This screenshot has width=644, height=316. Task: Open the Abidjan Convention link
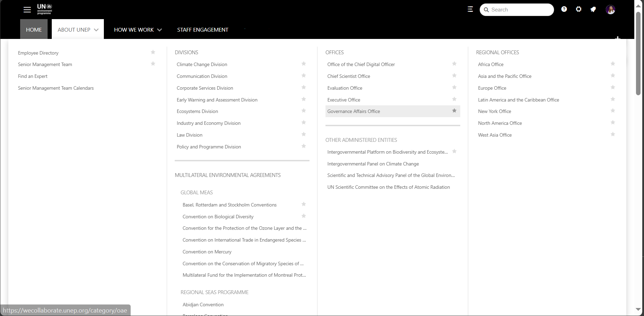(203, 305)
